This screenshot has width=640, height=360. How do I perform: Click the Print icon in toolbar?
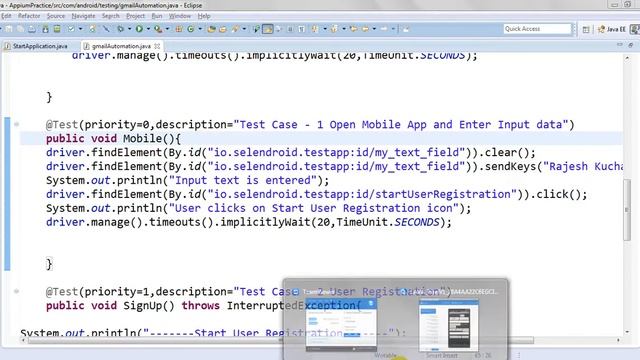(32, 29)
